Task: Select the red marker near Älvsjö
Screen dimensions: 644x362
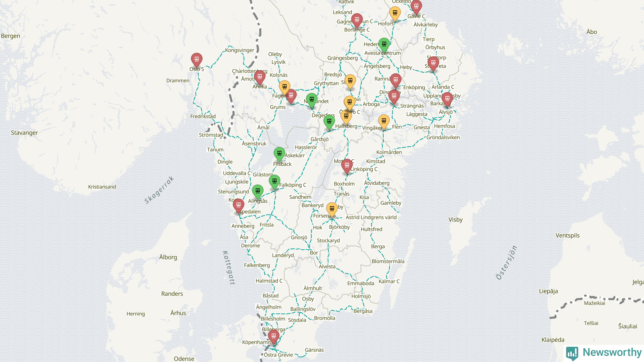Action: 447,99
